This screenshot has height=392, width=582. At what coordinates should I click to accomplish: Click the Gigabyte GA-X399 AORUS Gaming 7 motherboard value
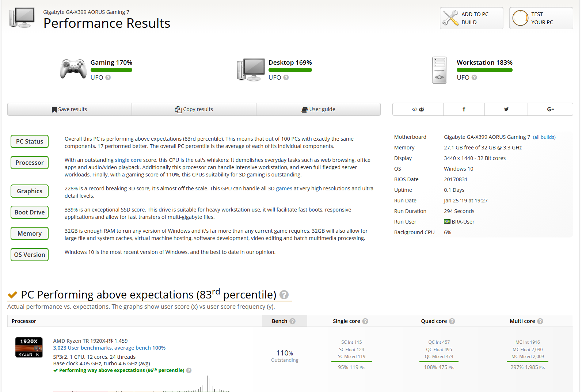click(487, 137)
